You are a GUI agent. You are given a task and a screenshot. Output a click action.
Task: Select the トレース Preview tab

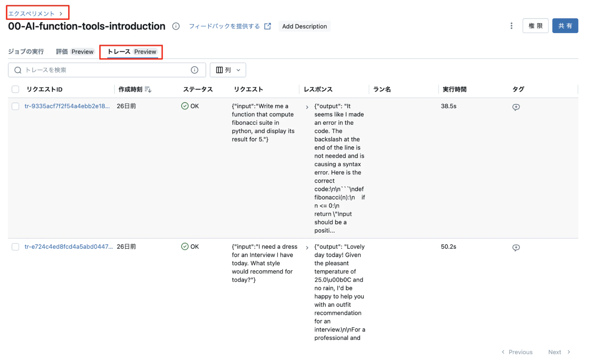[132, 52]
